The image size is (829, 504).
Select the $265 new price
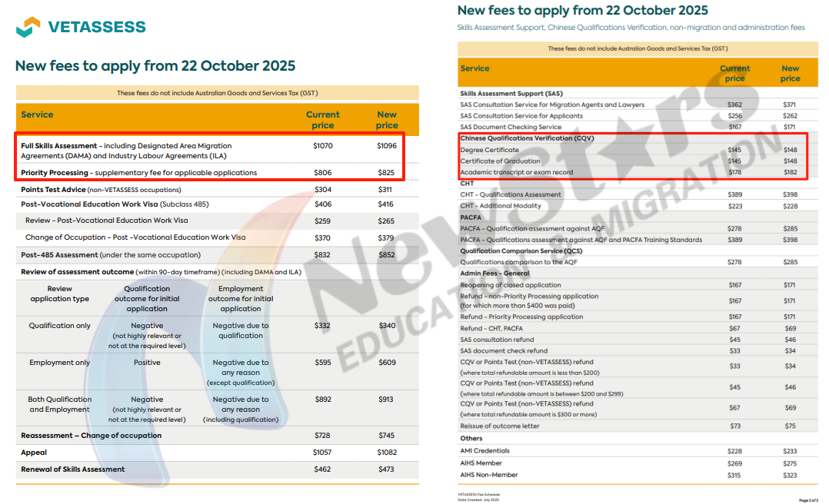[x=386, y=221]
